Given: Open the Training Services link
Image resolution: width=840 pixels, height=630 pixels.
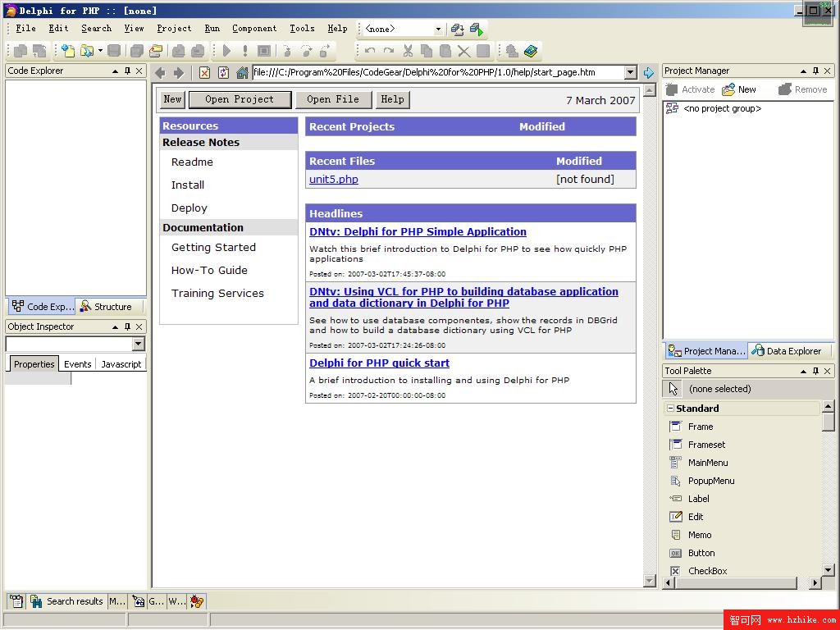Looking at the screenshot, I should pyautogui.click(x=217, y=293).
